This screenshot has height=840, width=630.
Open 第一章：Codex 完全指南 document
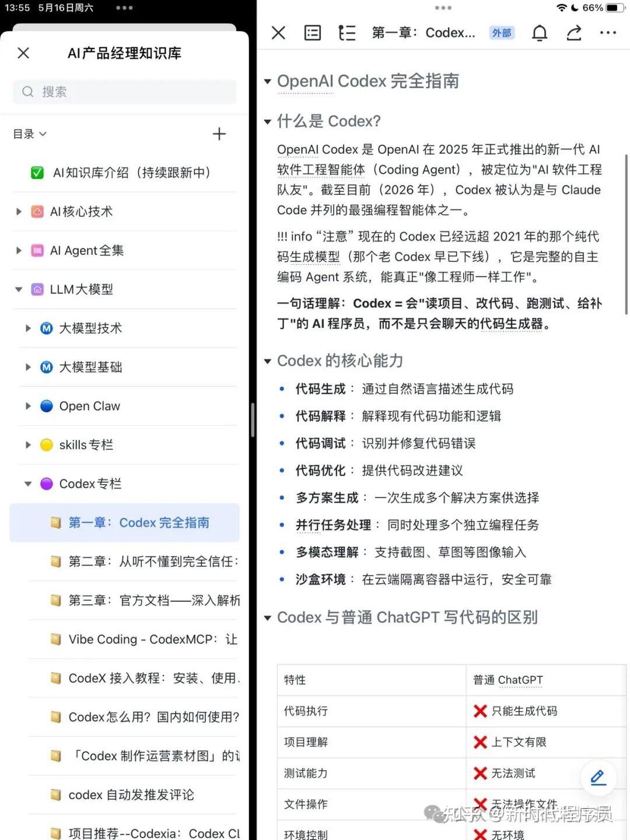[x=124, y=523]
